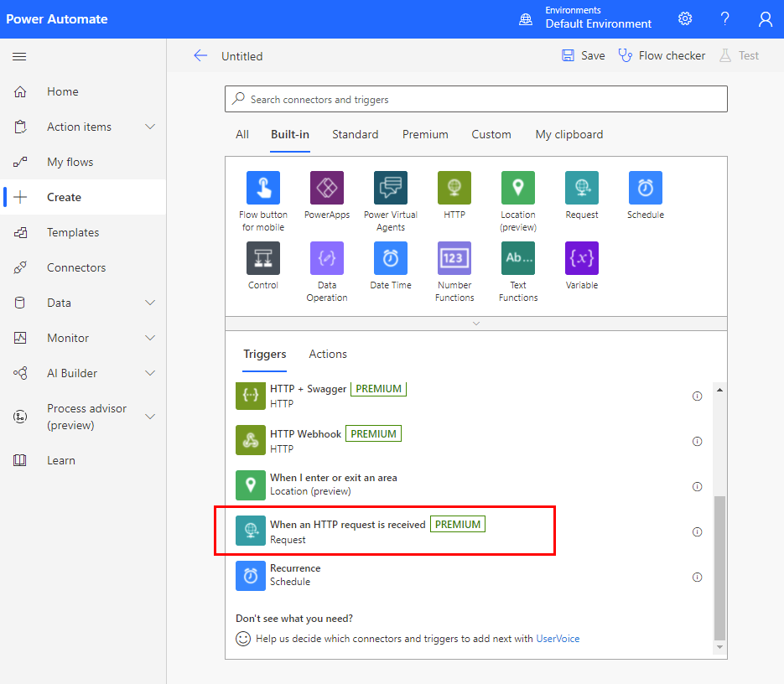
Task: Select the HTTP connector icon
Action: (x=454, y=188)
